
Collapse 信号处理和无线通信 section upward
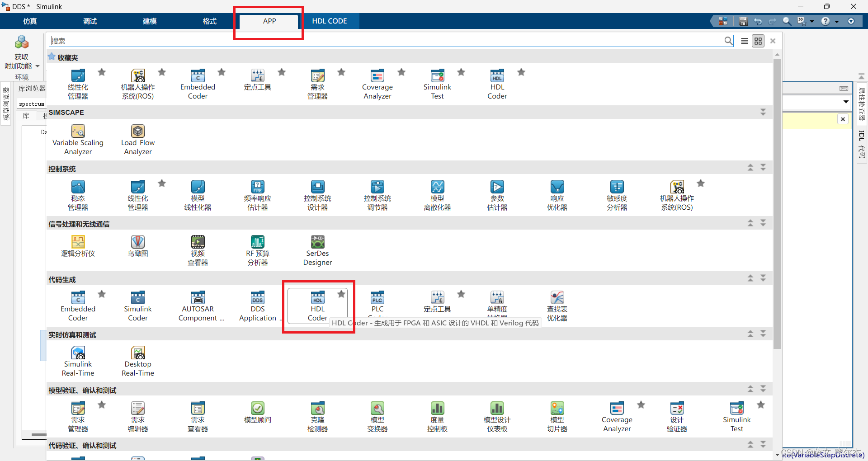(750, 223)
